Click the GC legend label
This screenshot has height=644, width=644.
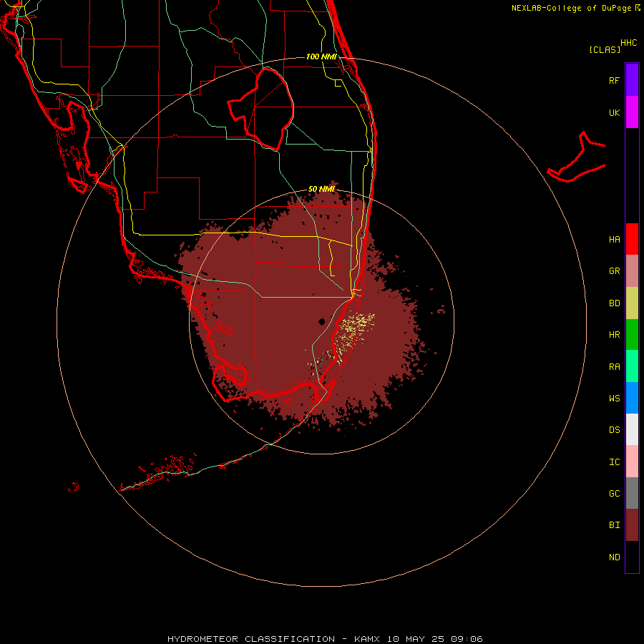(x=614, y=493)
